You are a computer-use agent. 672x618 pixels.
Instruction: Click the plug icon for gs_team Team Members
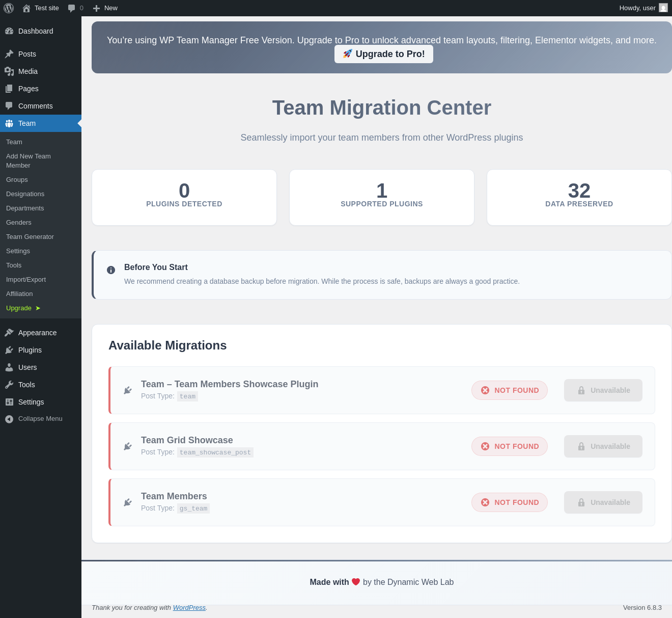(128, 502)
